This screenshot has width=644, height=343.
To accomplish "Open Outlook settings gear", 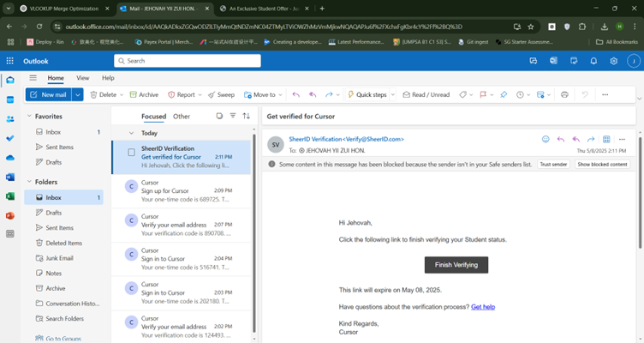I will (x=614, y=61).
